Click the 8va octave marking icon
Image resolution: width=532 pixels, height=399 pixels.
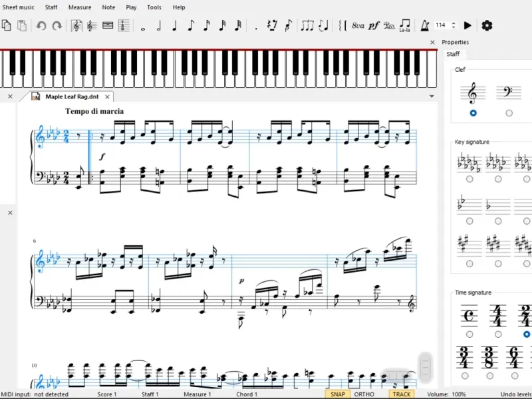[x=358, y=26]
